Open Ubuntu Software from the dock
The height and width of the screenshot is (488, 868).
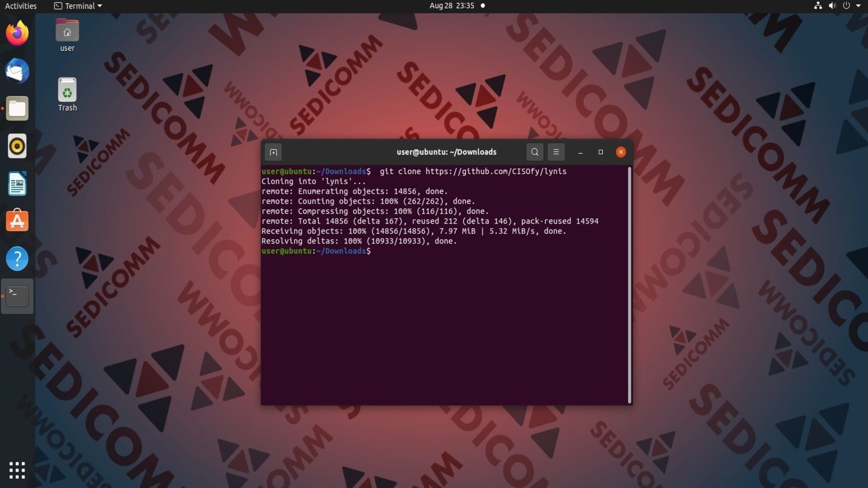[17, 221]
